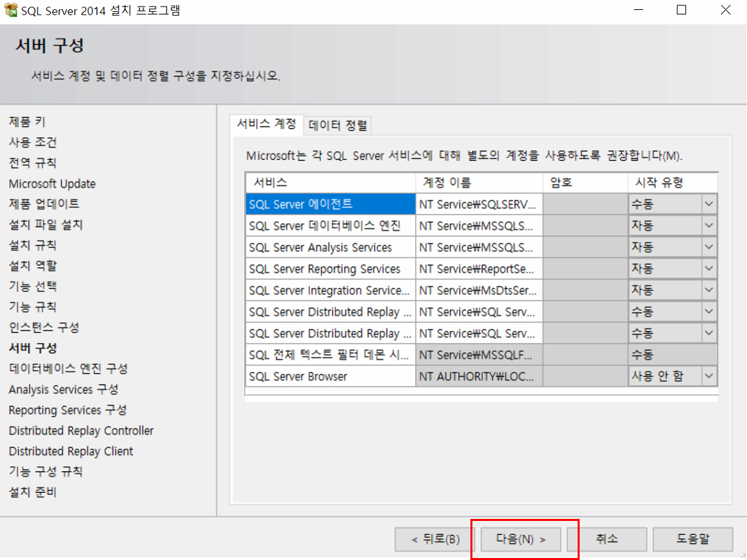This screenshot has height=560, width=747.
Task: Click 설치 역할 step in sidebar
Action: click(32, 265)
